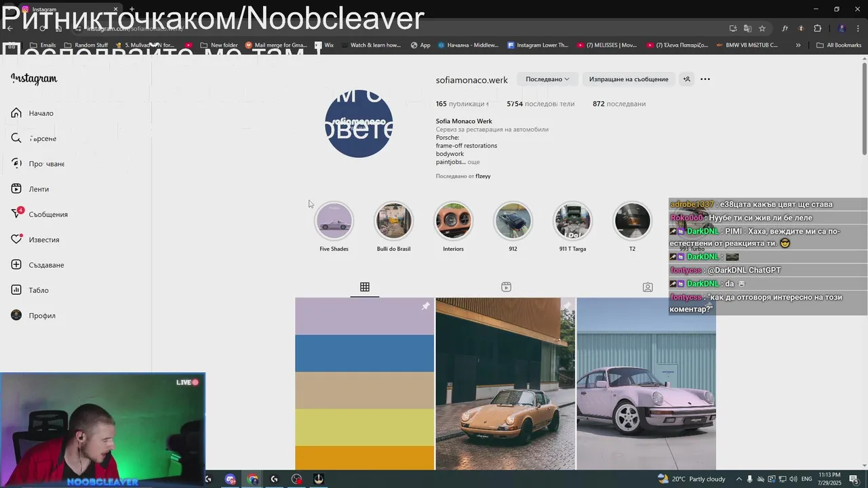Bookmark this page with the star icon

click(x=762, y=28)
